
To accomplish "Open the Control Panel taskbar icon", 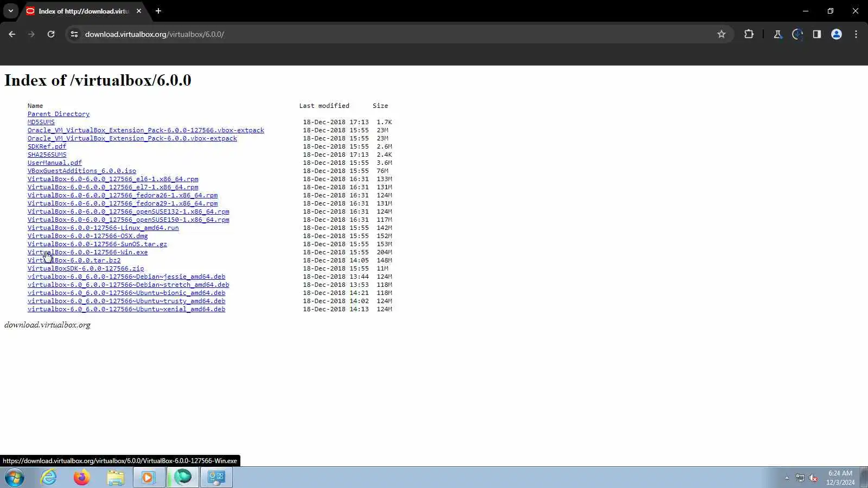I will [x=216, y=478].
